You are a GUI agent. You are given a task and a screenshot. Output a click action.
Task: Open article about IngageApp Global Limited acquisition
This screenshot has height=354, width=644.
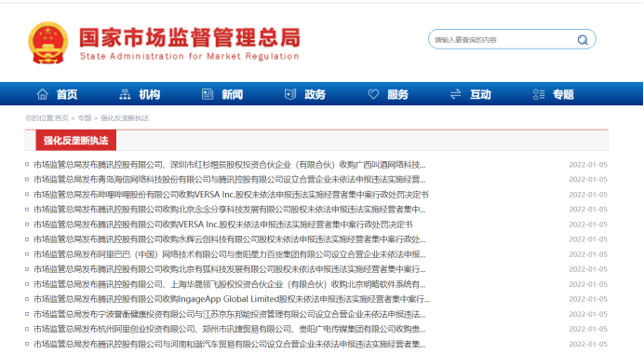click(232, 299)
